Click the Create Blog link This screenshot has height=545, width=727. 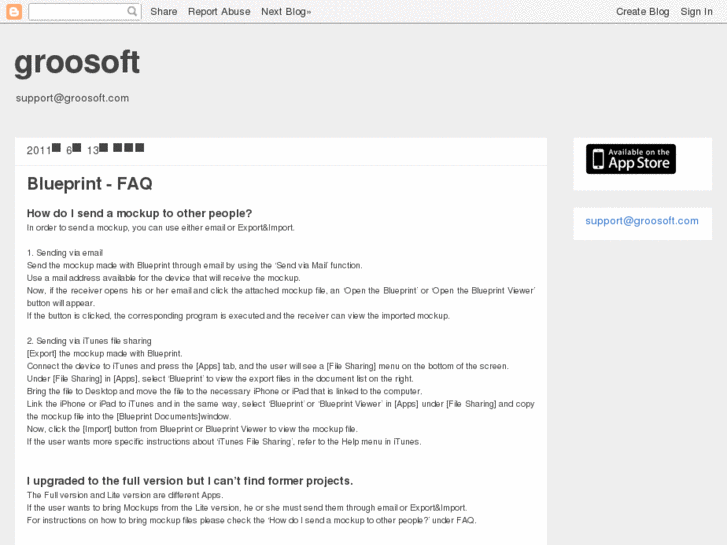point(642,12)
